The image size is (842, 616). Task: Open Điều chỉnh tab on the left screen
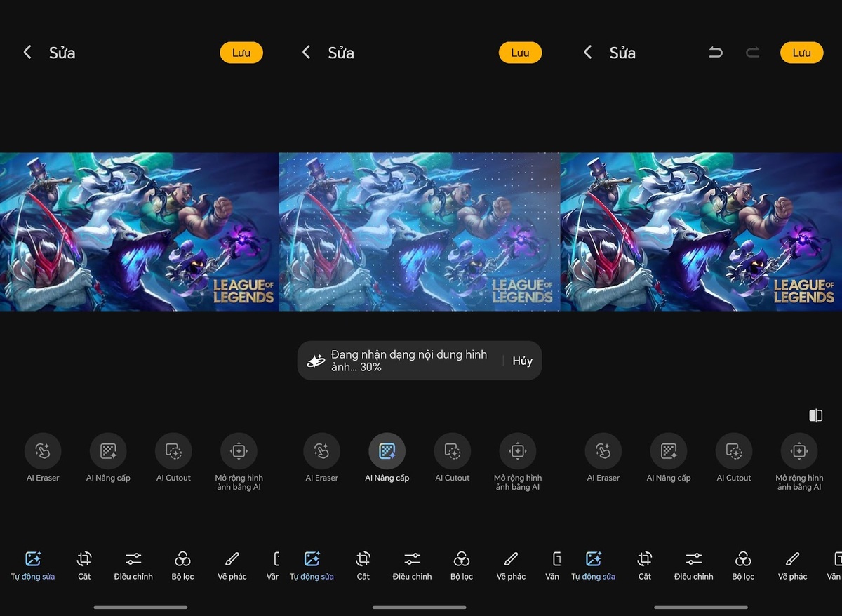pyautogui.click(x=133, y=565)
